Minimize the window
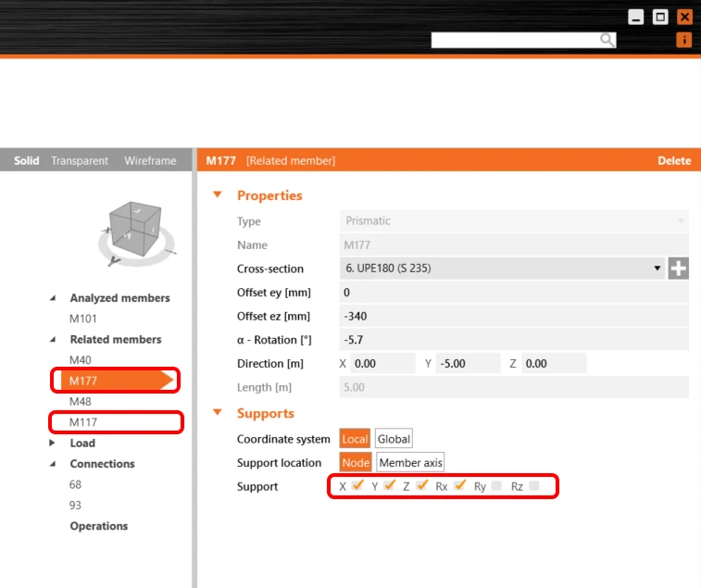 [x=636, y=17]
